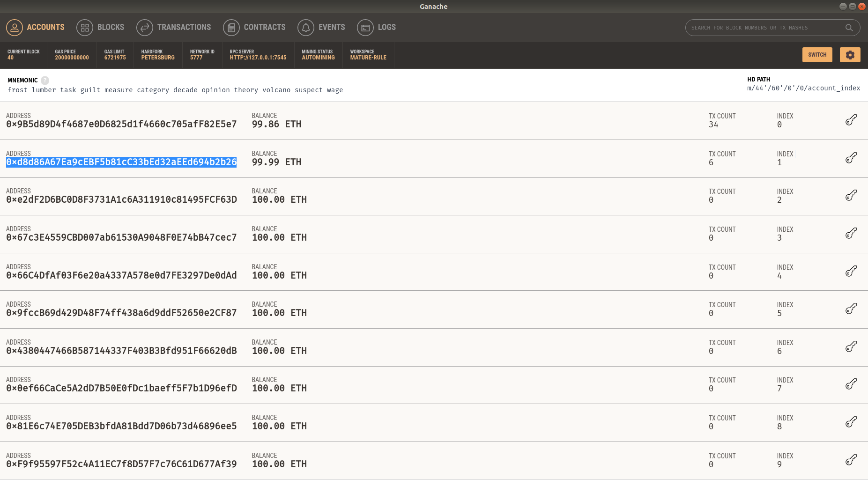The image size is (868, 493).
Task: Show private key for account index 3
Action: (851, 234)
